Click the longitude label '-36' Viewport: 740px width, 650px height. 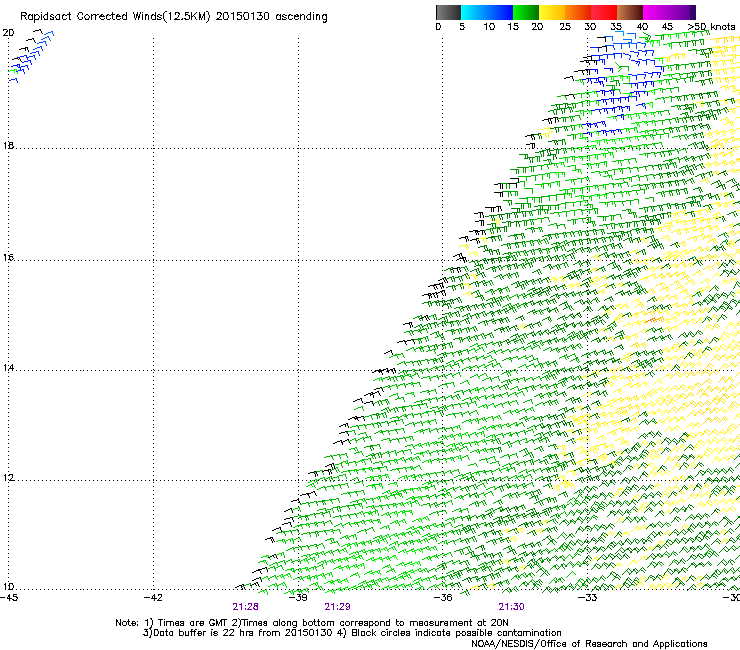(443, 598)
